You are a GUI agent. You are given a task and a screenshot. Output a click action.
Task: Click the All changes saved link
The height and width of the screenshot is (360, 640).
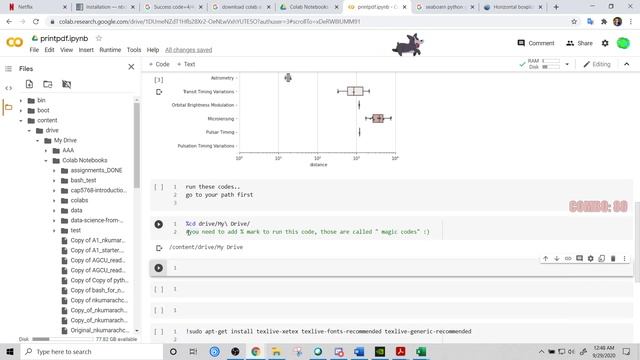(189, 50)
